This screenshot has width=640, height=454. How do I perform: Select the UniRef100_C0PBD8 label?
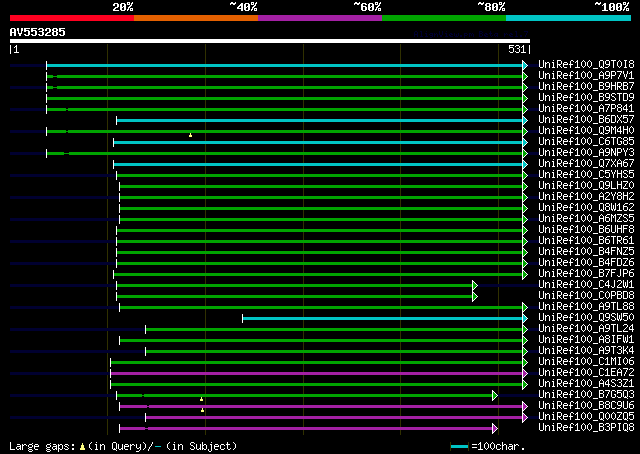click(586, 296)
